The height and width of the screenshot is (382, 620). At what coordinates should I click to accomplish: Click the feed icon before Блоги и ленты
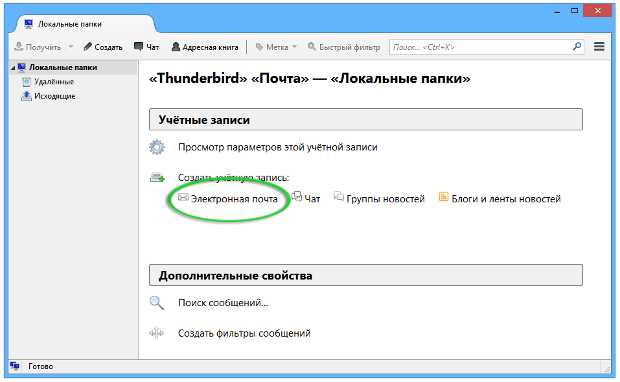pyautogui.click(x=444, y=197)
